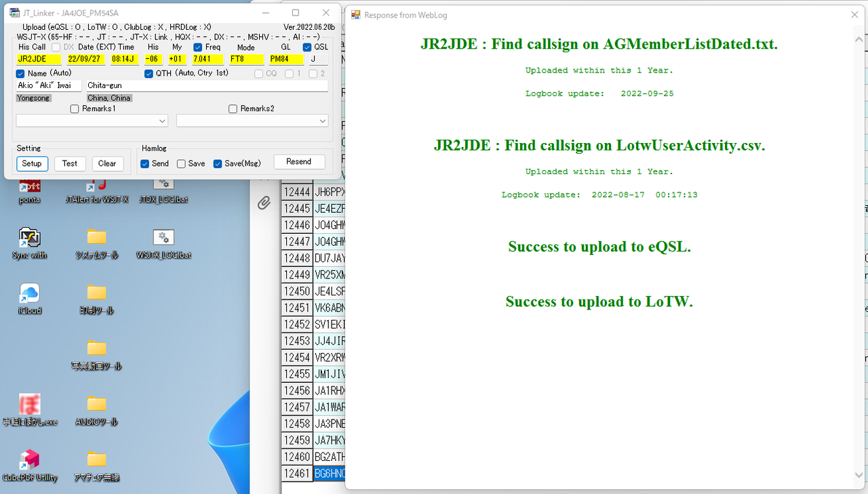This screenshot has height=494, width=868.
Task: Click the His report field -06
Action: coord(153,59)
